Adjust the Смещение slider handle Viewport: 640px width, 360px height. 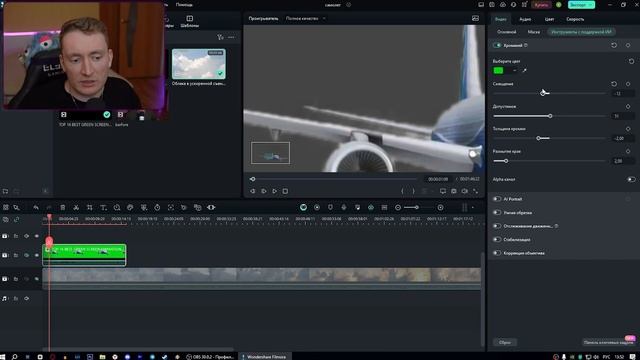tap(543, 93)
